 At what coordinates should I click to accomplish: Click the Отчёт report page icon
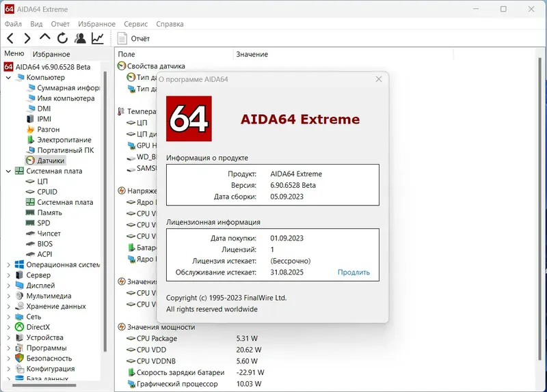[122, 38]
